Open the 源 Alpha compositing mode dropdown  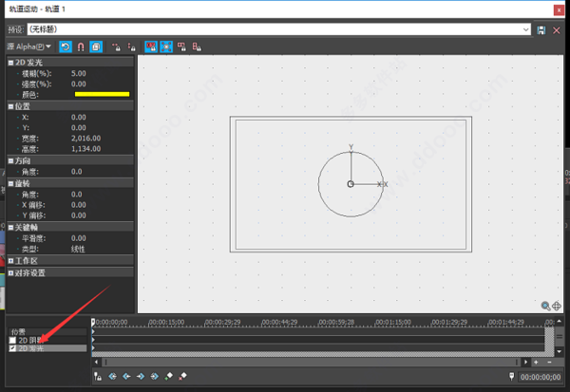[29, 47]
